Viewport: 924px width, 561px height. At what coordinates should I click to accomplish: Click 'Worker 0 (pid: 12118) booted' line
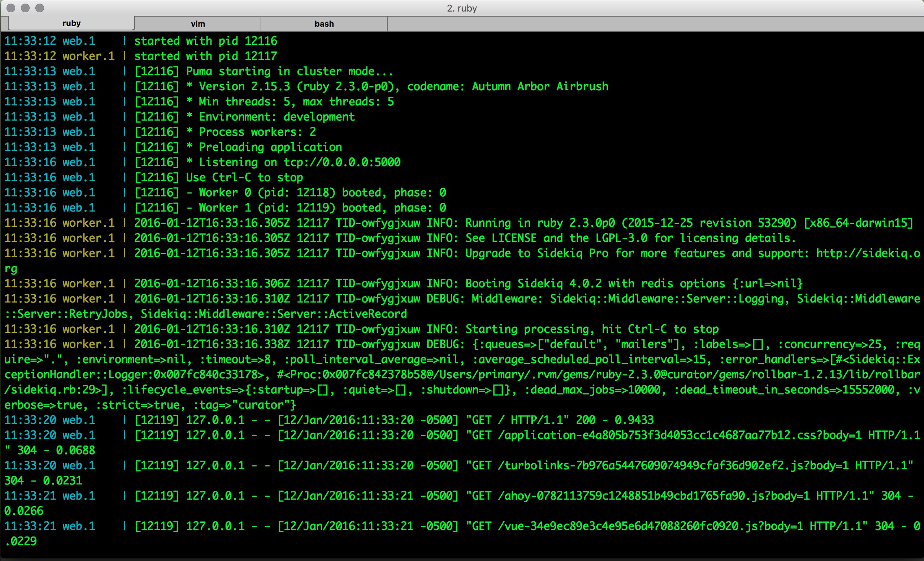(x=290, y=192)
